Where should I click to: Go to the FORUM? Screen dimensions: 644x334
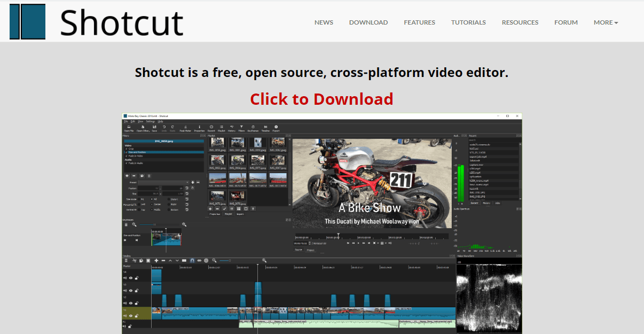[566, 22]
